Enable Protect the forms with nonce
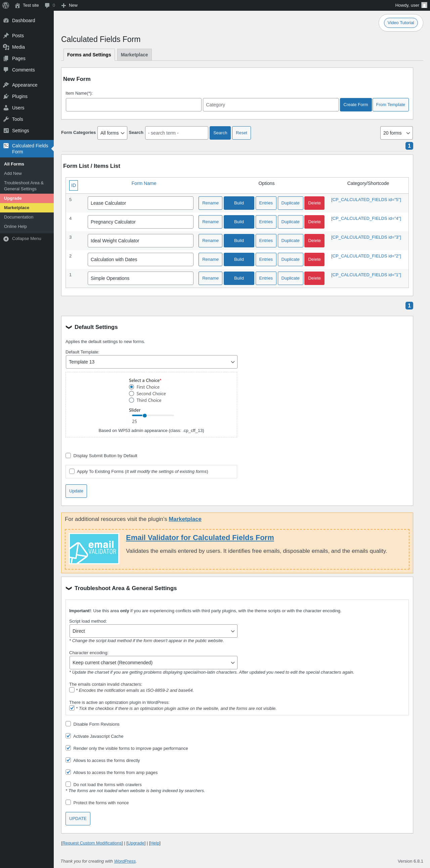The width and height of the screenshot is (430, 868). coord(68,802)
